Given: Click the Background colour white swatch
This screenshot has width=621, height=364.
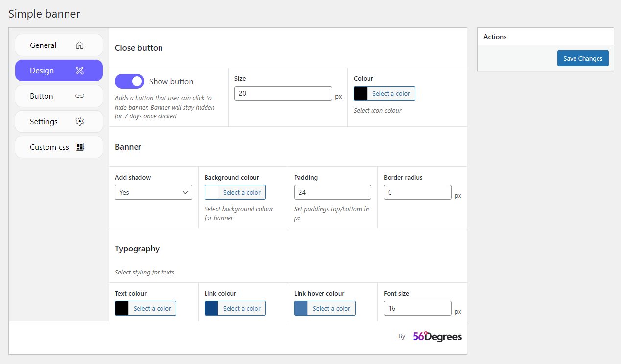Looking at the screenshot, I should tap(211, 193).
